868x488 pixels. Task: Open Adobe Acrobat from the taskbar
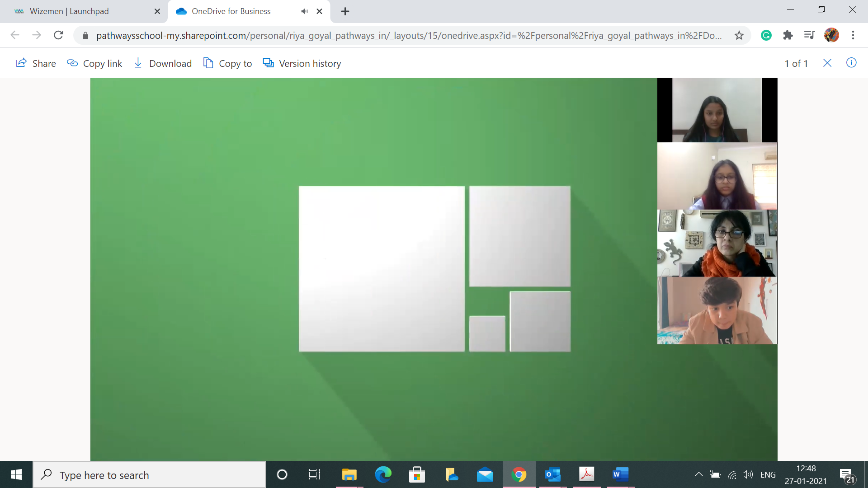pos(587,474)
